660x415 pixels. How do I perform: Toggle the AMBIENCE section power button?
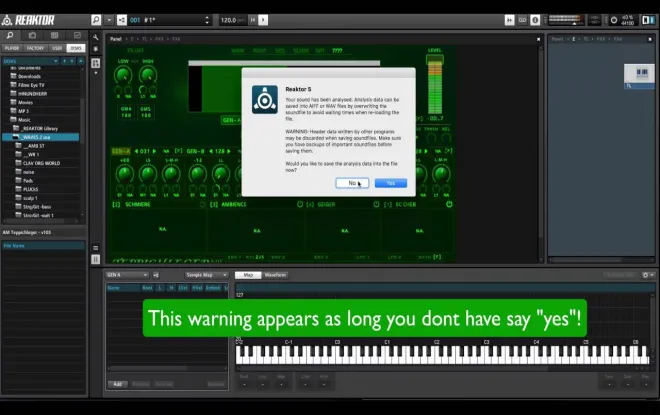point(300,205)
